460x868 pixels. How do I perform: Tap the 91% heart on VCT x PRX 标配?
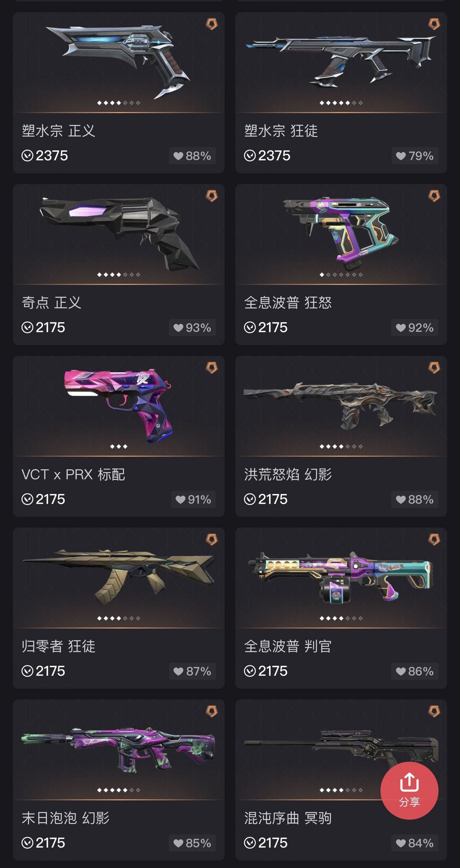(x=193, y=500)
